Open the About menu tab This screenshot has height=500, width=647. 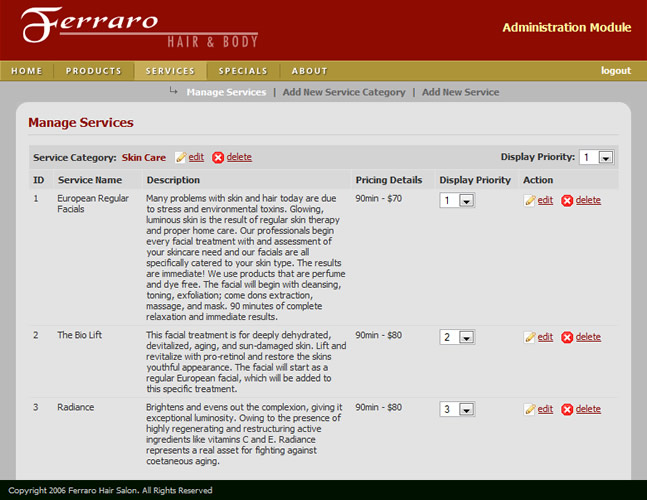310,71
